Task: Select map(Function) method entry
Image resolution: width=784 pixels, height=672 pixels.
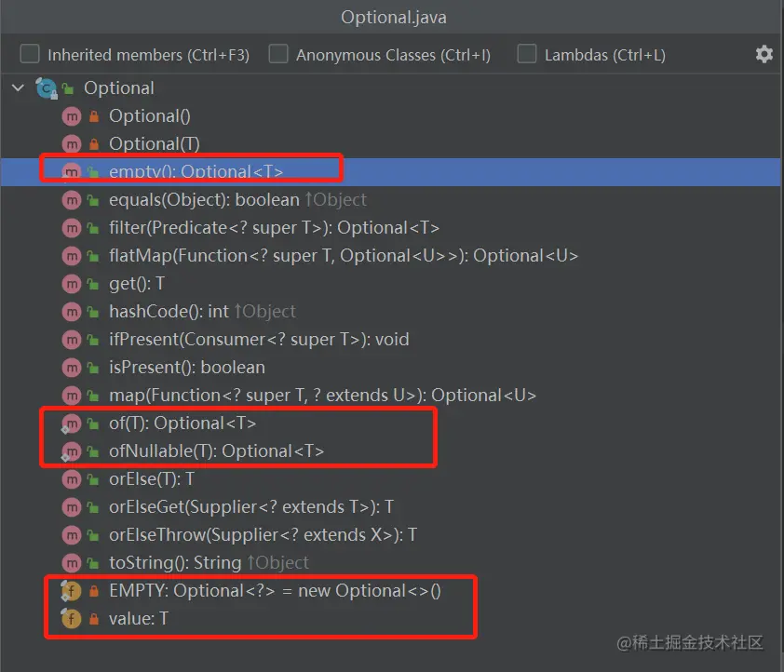Action: tap(322, 396)
